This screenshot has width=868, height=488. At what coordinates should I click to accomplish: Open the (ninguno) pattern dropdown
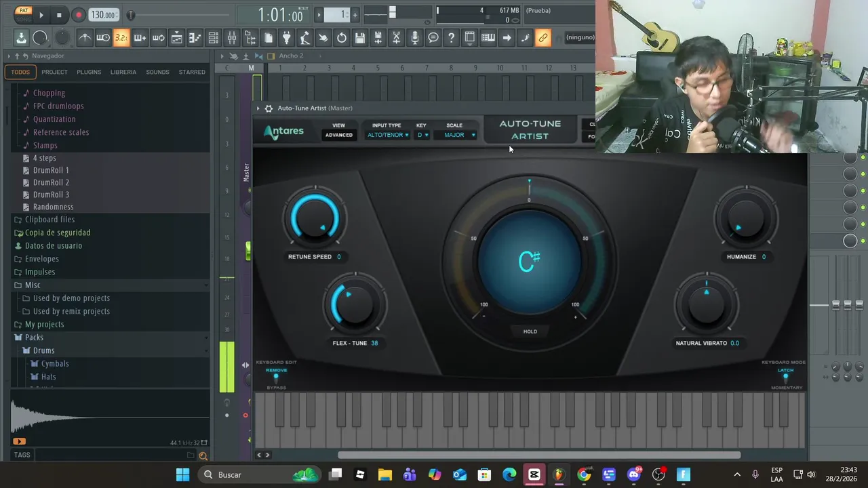click(x=580, y=37)
